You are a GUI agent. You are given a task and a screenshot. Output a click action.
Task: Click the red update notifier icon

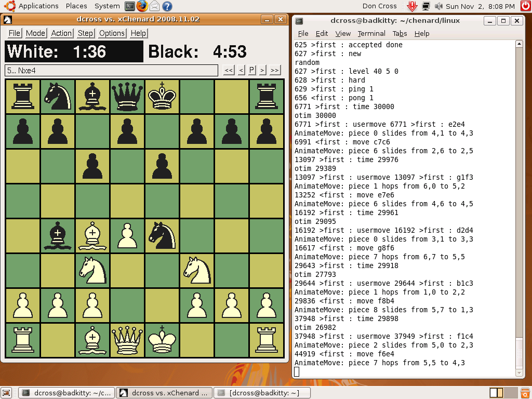[x=412, y=6]
